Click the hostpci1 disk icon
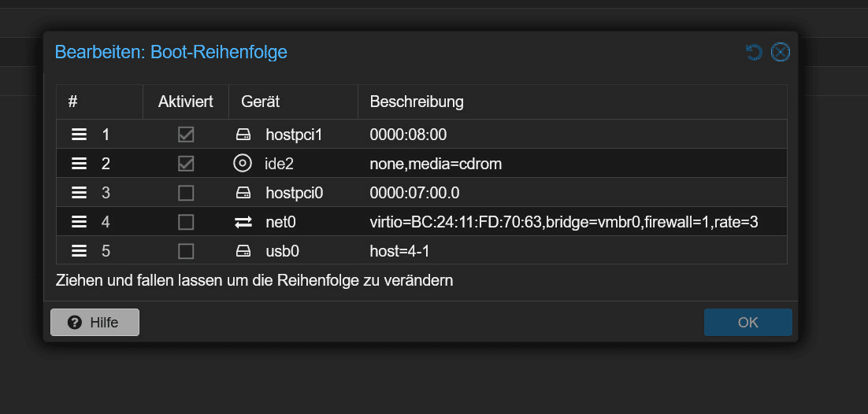 point(243,135)
